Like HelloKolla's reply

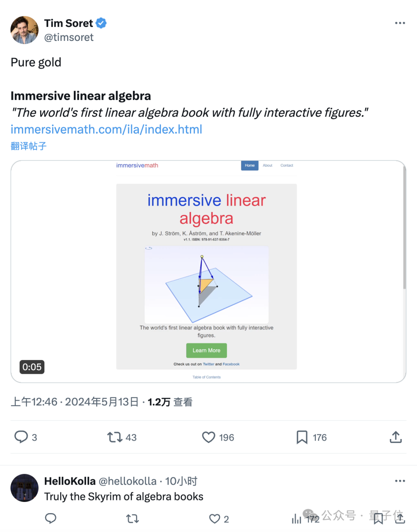pos(215,519)
